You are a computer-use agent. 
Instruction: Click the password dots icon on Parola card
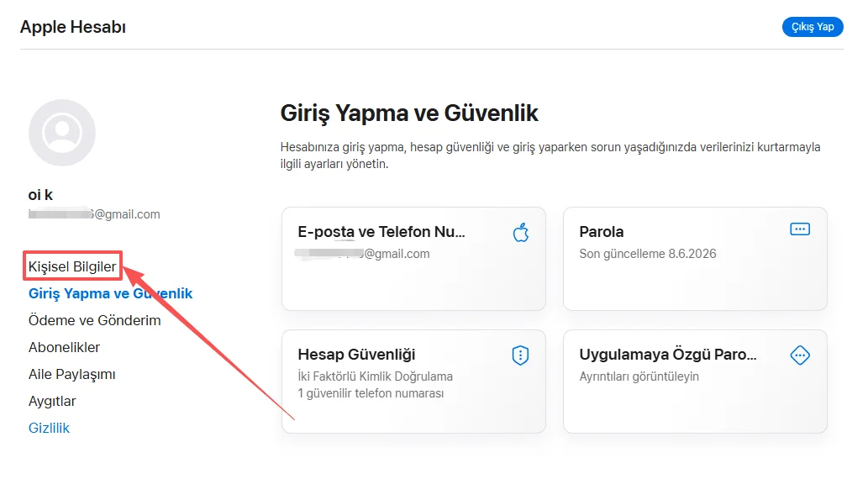[800, 229]
